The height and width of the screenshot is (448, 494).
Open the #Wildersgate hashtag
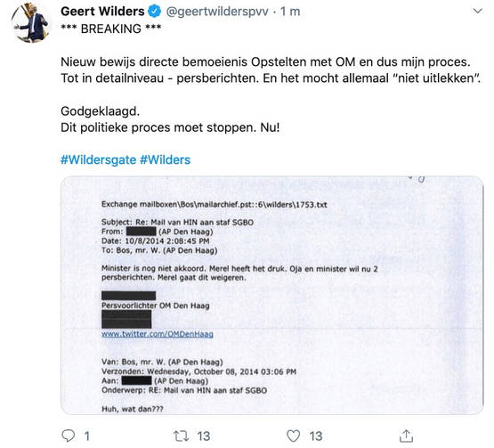98,159
